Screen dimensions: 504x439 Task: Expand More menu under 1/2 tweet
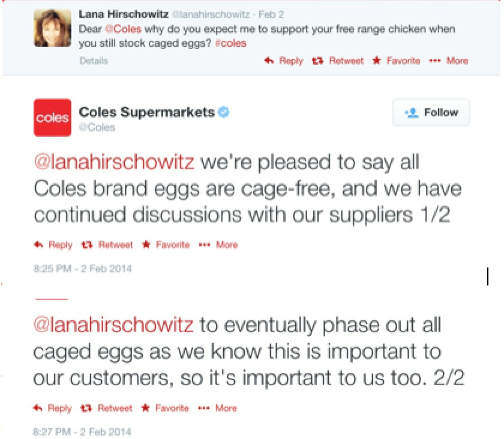(x=218, y=245)
